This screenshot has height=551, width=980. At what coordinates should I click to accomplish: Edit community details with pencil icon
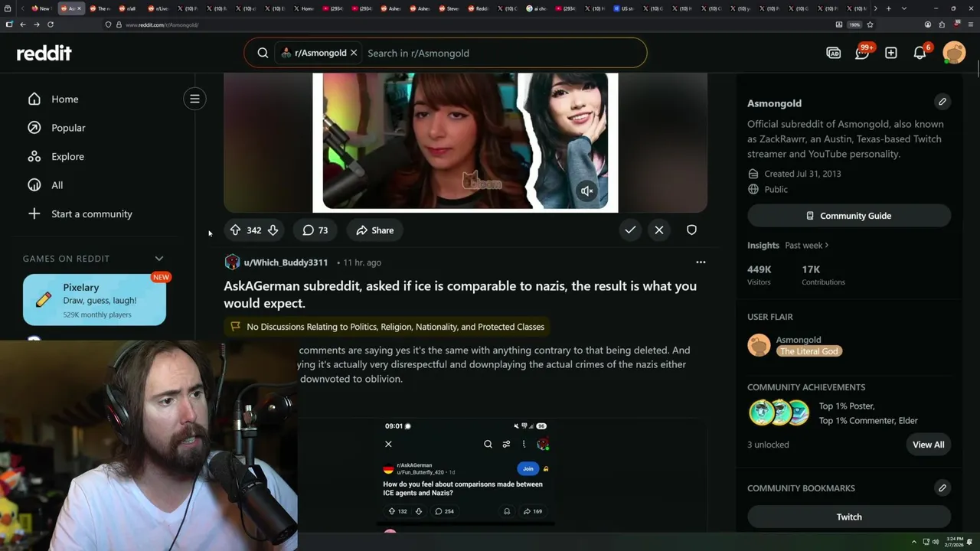pos(942,102)
